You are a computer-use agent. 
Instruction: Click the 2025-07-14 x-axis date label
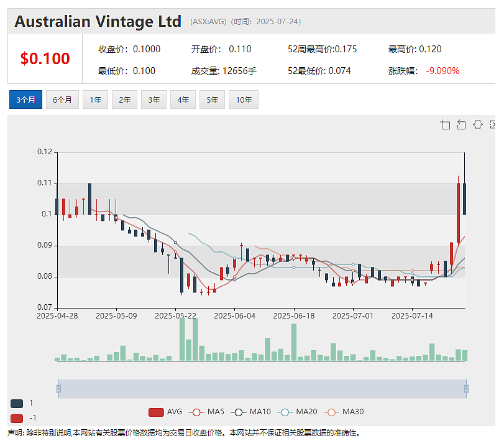point(412,316)
